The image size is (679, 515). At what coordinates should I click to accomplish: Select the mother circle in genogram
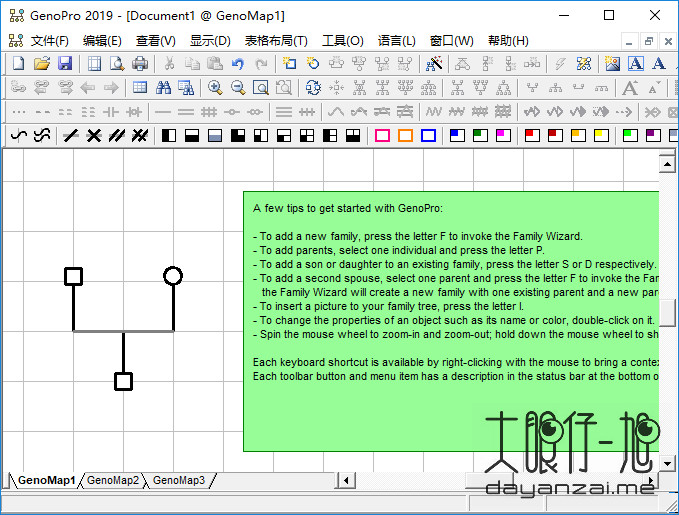173,275
